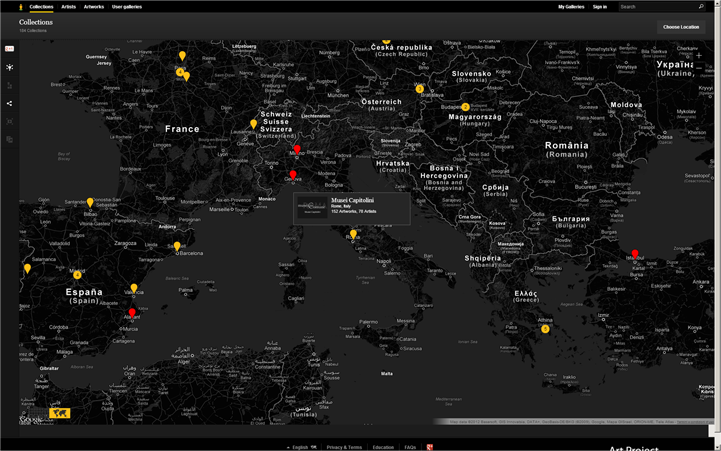Click the Google+ icon in left sidebar

pos(9,49)
